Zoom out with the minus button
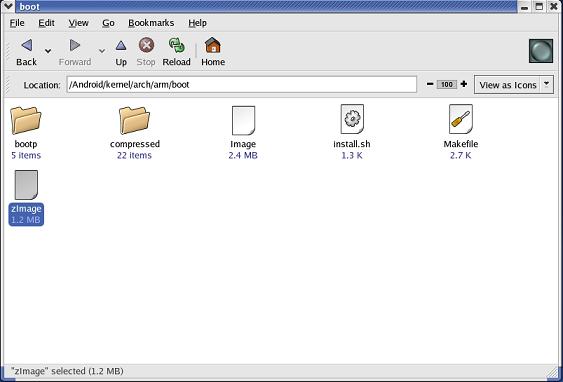The image size is (563, 382). [430, 84]
